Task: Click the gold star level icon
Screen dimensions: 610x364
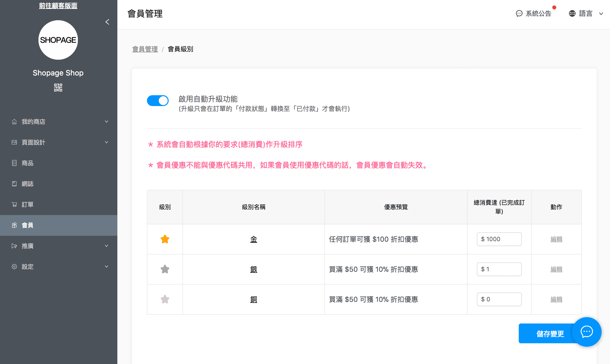Action: point(165,239)
